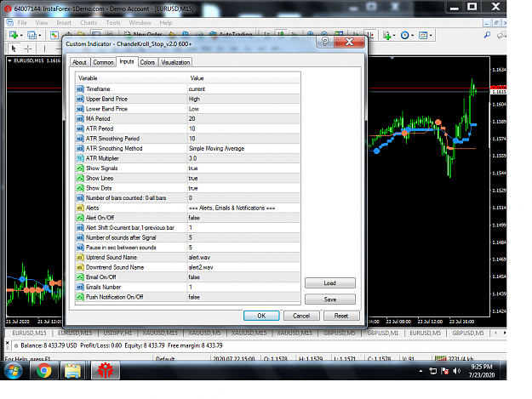Click the Load button

pos(330,282)
